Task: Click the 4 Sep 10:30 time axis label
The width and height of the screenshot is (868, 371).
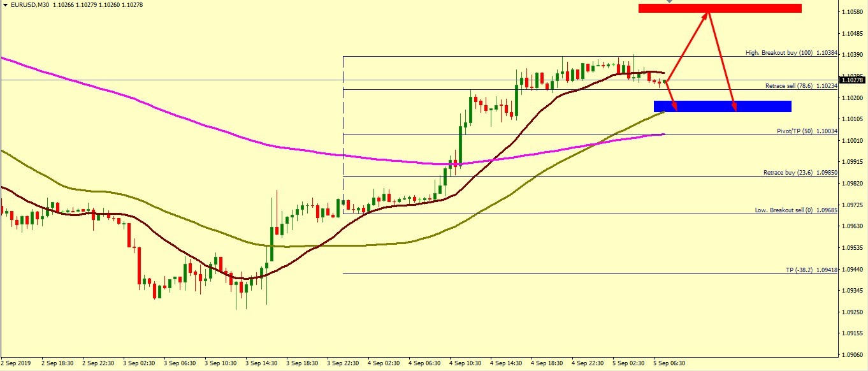Action: [x=464, y=363]
